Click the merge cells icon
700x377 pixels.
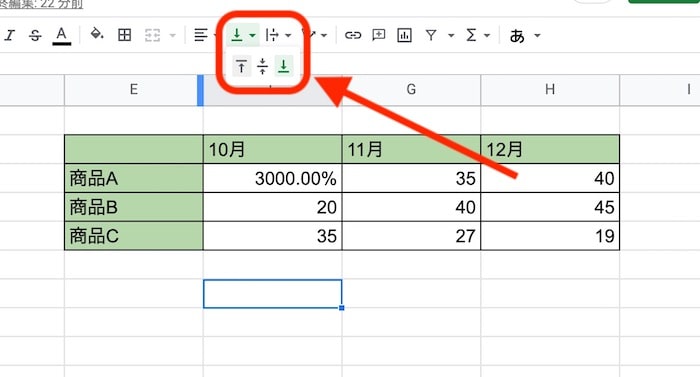[x=152, y=35]
